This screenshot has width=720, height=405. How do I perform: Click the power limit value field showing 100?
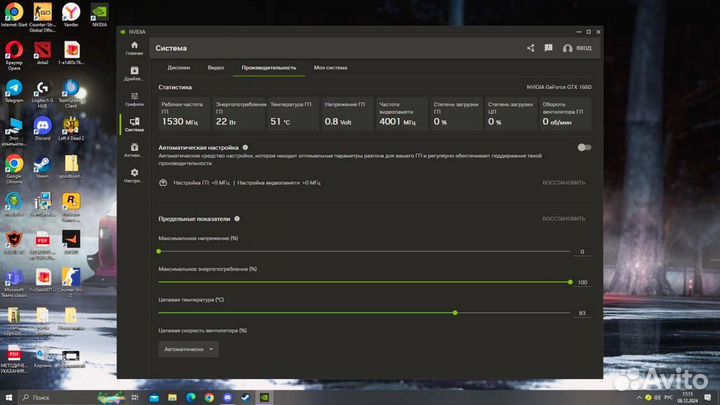click(582, 282)
